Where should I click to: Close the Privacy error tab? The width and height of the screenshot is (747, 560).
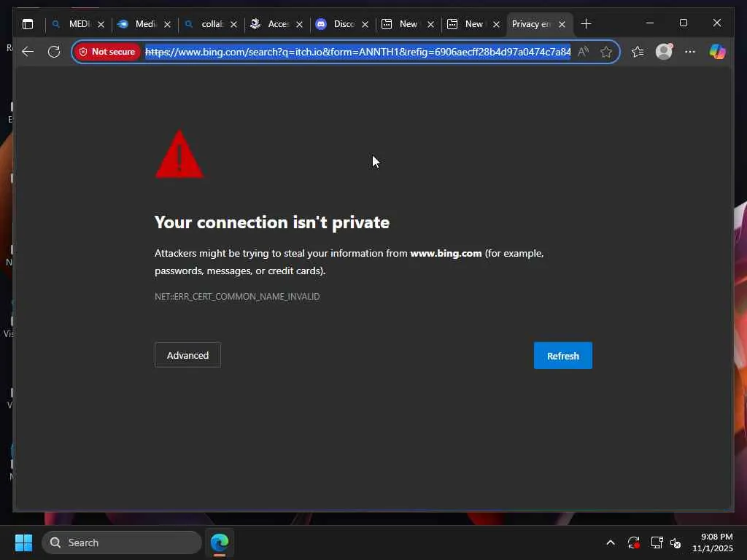tap(562, 24)
